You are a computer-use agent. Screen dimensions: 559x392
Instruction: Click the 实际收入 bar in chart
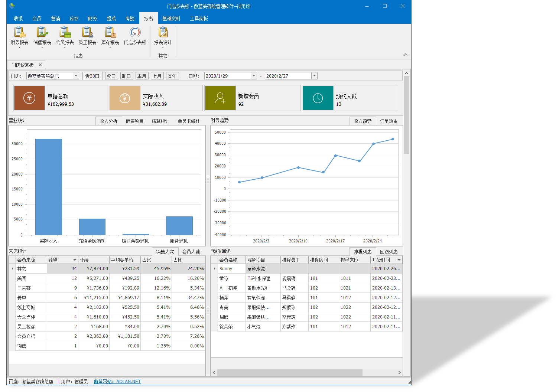pyautogui.click(x=49, y=187)
